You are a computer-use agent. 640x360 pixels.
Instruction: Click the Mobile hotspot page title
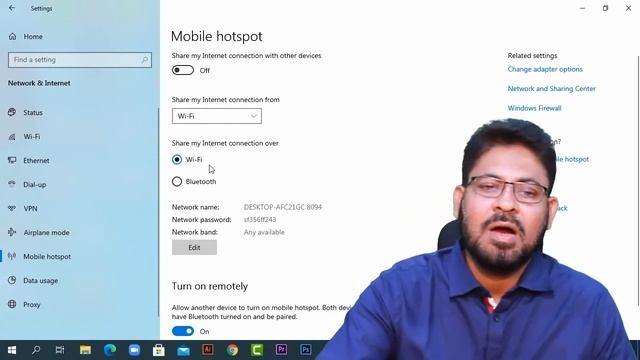(217, 36)
